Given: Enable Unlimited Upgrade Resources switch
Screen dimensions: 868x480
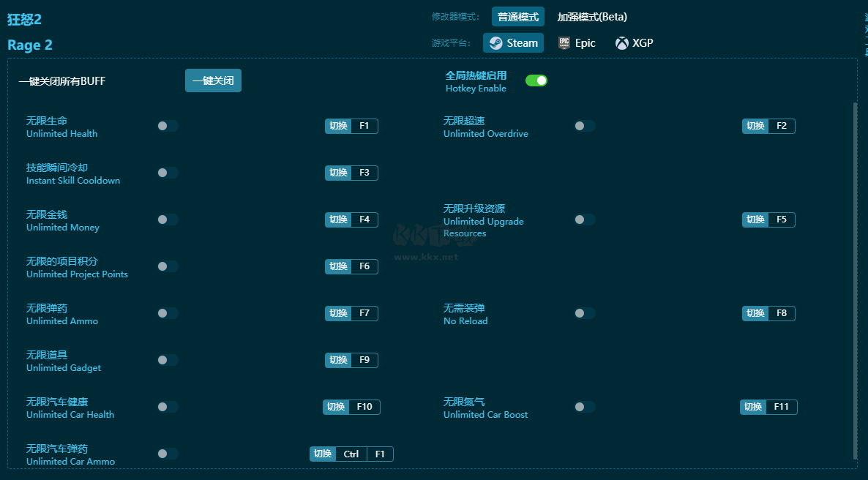Looking at the screenshot, I should point(585,220).
